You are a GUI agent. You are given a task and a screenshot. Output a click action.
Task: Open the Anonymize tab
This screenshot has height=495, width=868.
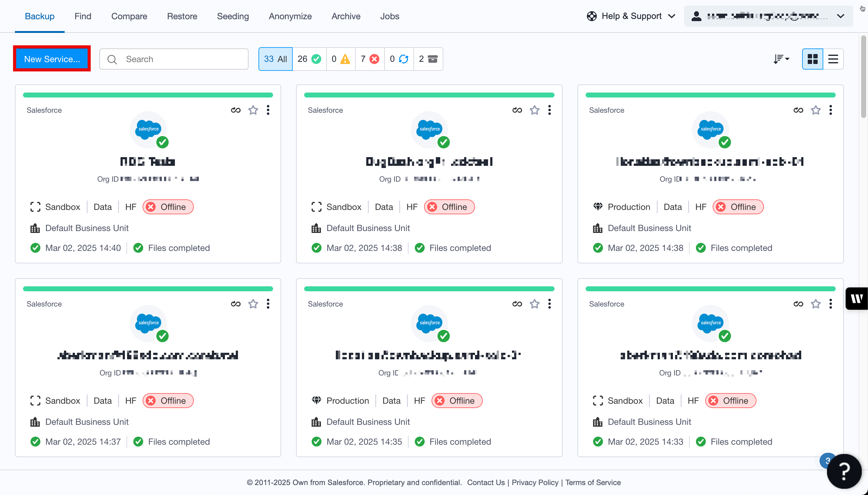tap(290, 16)
